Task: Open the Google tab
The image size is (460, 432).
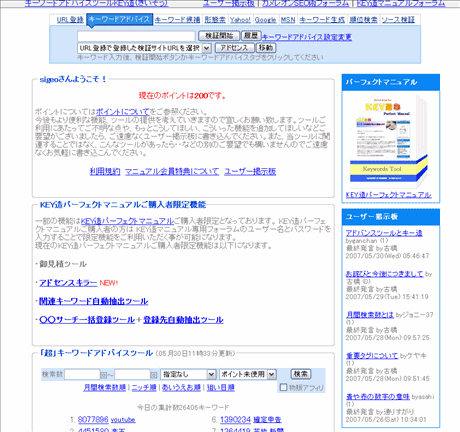Action: coord(265,20)
